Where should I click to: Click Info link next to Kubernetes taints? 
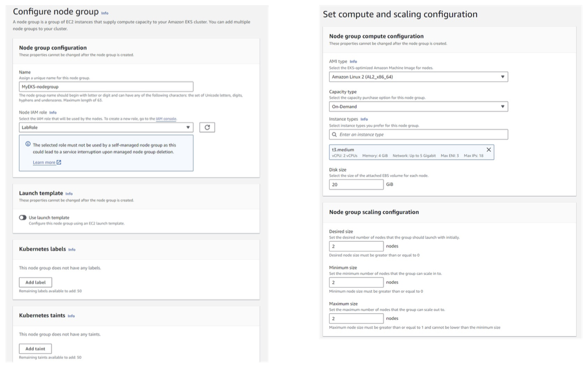(x=71, y=316)
